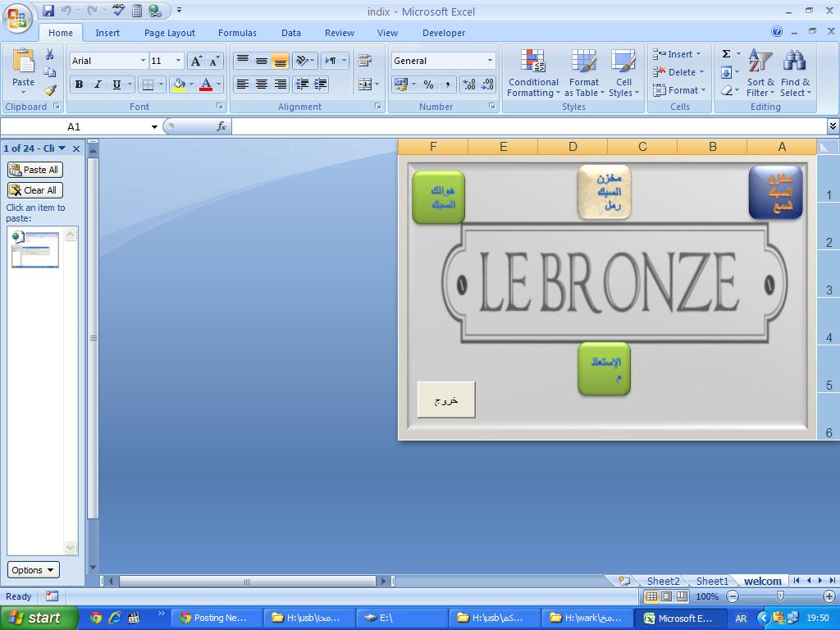Open Sort & Filter menu
The image size is (840, 630).
(x=760, y=73)
